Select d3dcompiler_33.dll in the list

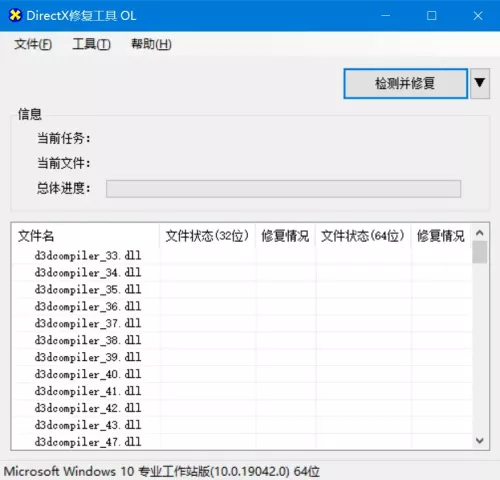click(242, 256)
